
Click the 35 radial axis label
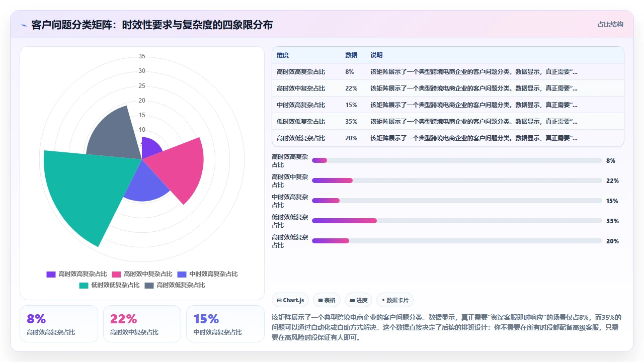click(x=142, y=56)
